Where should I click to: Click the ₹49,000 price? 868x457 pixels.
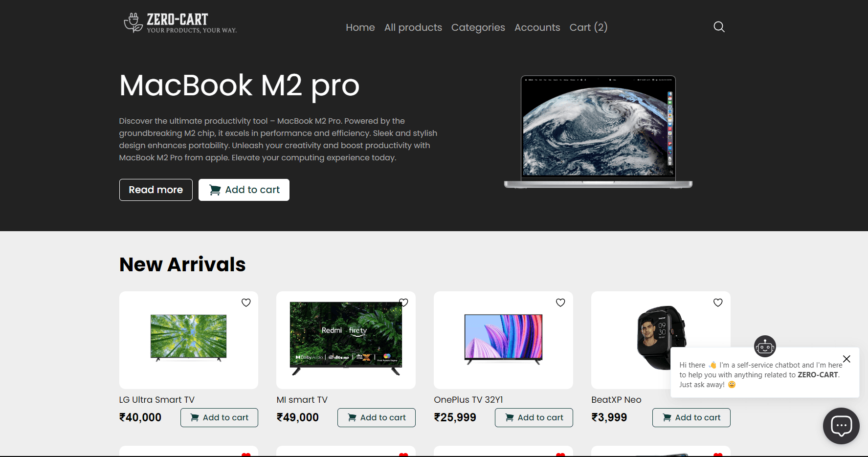pos(298,417)
